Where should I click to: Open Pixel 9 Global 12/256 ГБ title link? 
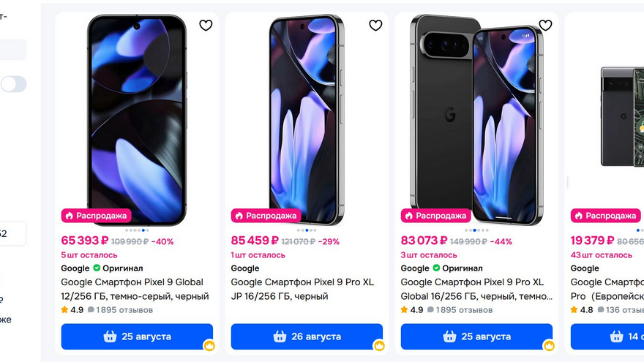coord(135,289)
